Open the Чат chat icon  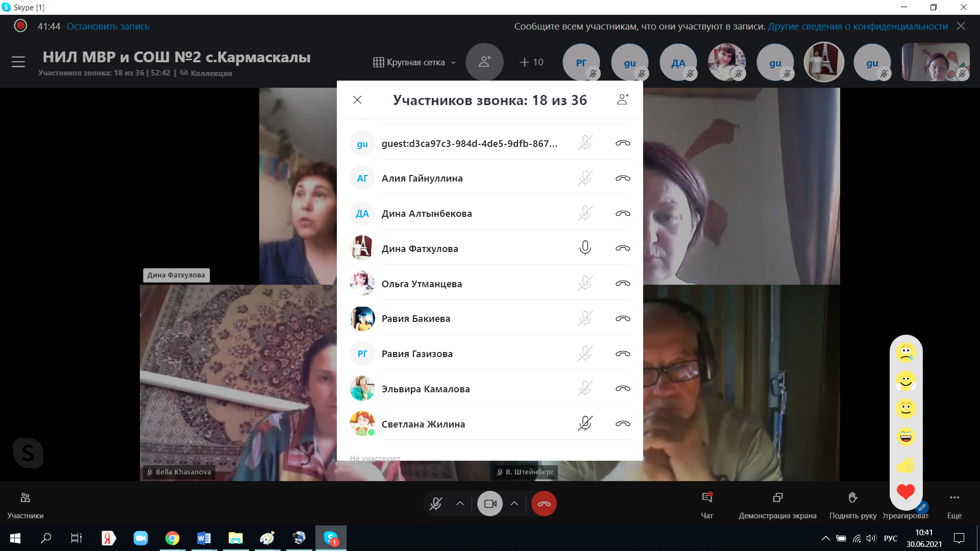point(707,498)
